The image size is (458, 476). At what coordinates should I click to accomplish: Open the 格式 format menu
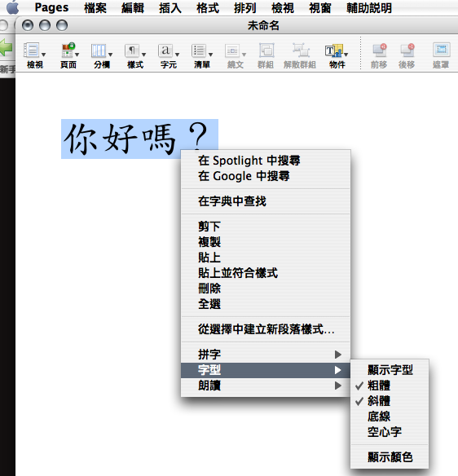pyautogui.click(x=208, y=7)
